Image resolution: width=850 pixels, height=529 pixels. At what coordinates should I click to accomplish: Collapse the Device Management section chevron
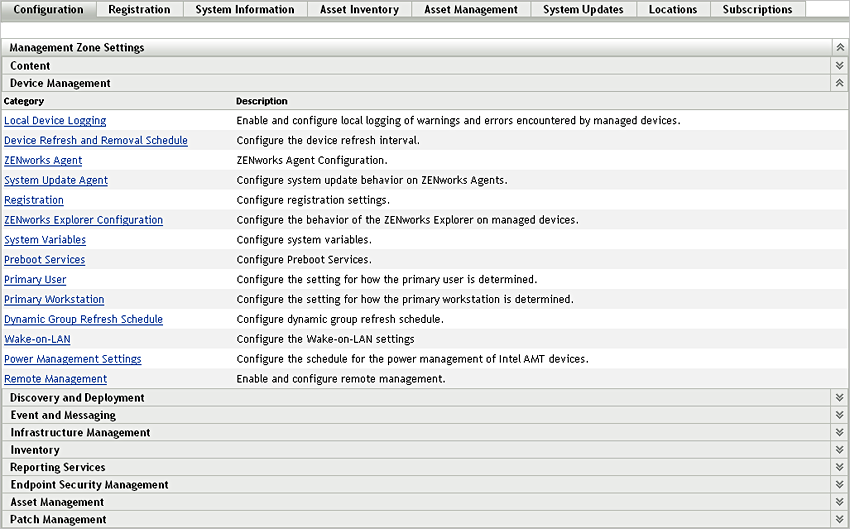pyautogui.click(x=839, y=83)
